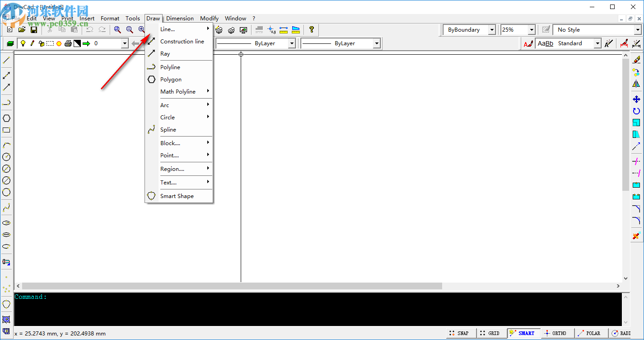Open the 25% dropdown
644x340 pixels.
pyautogui.click(x=532, y=30)
